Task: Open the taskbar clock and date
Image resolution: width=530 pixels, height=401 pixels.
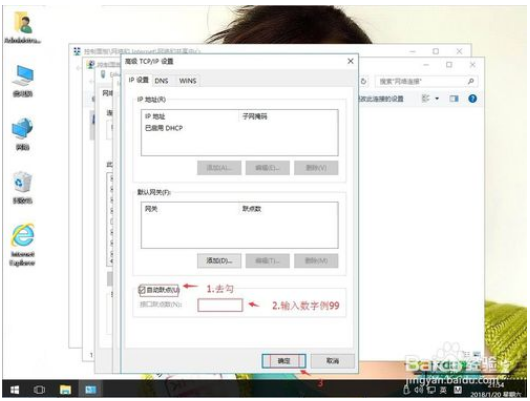Action: [496, 390]
